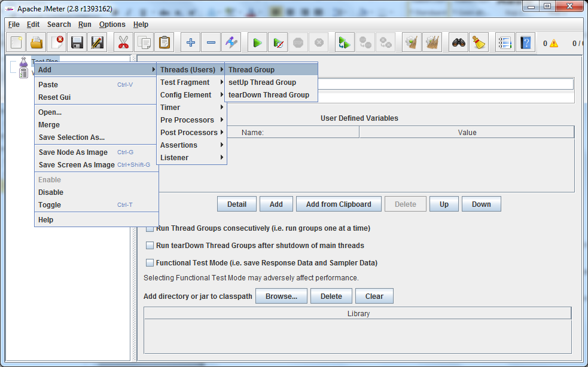Viewport: 588px width, 367px height.
Task: Save the test plan with floppy icon
Action: tap(77, 42)
